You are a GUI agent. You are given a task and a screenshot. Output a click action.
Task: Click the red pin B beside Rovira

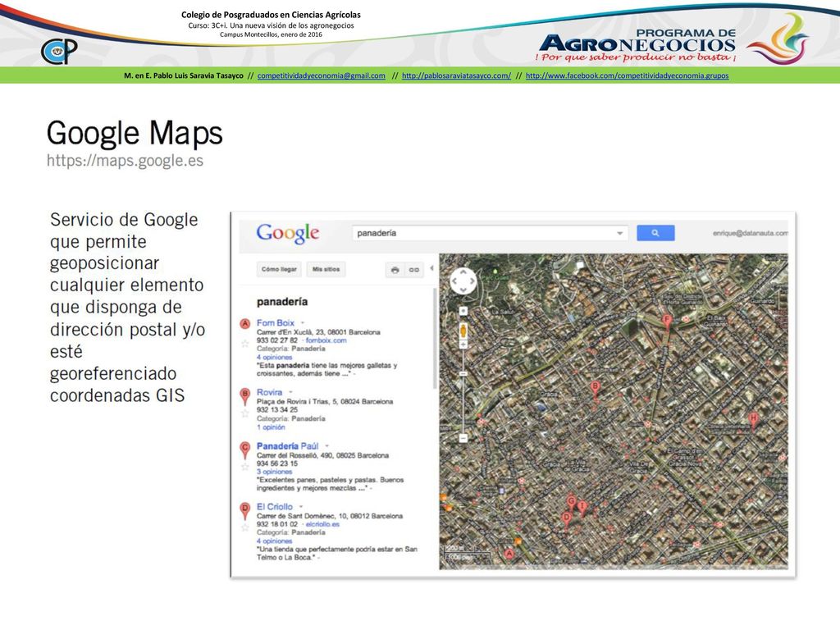pos(244,396)
